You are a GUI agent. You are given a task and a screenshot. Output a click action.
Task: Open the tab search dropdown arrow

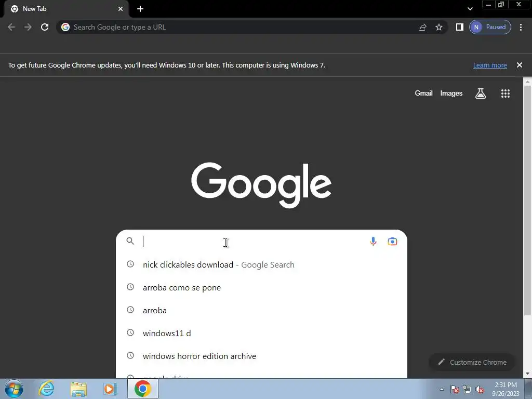click(470, 9)
